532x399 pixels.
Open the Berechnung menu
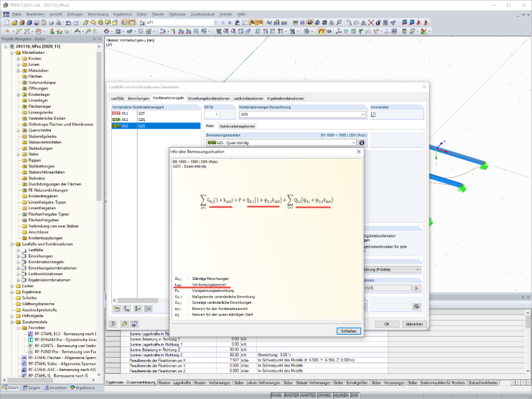click(x=98, y=14)
